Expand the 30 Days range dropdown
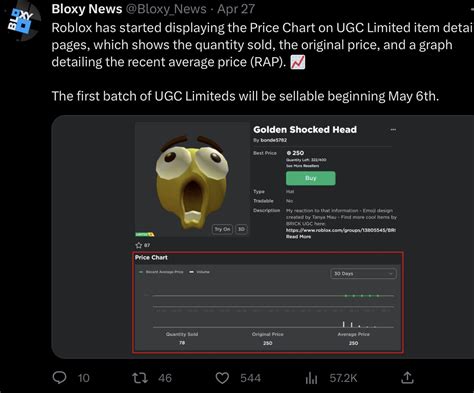Screen dimensions: 474x393 coord(363,274)
